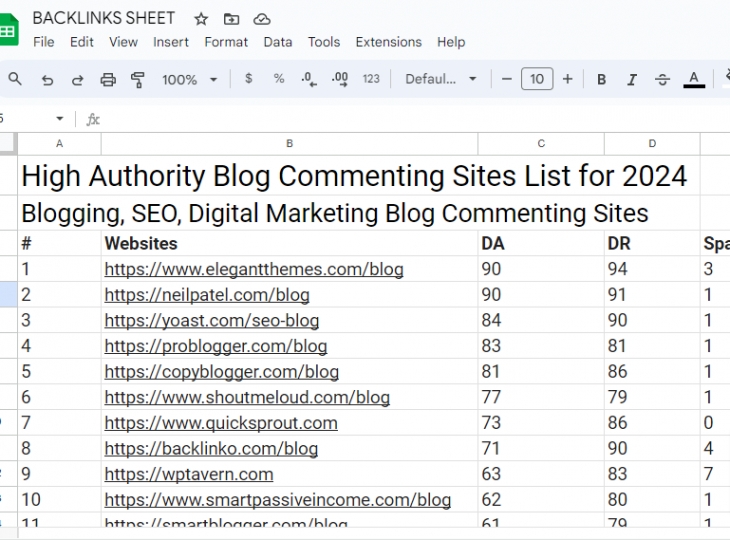Open the Extensions menu
Screen dimensions: 730x540
point(389,42)
